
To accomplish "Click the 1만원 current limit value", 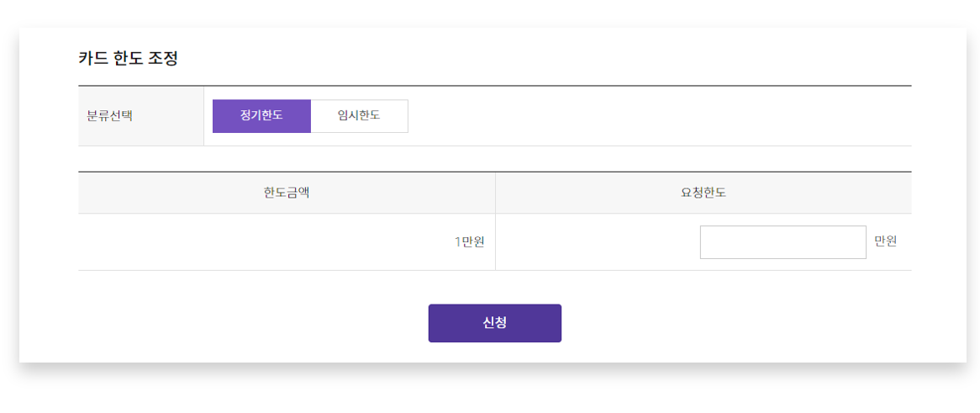I will (469, 242).
